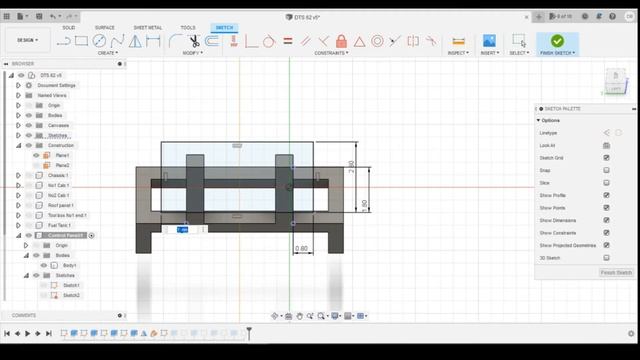Toggle the Show Projected Geometries checkbox
640x360 pixels.
(x=606, y=245)
